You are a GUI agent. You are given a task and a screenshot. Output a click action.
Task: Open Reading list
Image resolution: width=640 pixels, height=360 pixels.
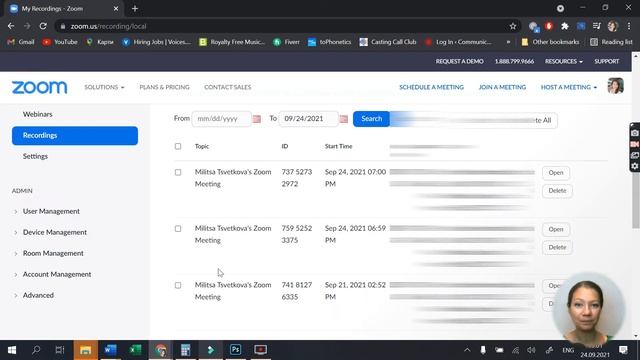click(x=611, y=42)
